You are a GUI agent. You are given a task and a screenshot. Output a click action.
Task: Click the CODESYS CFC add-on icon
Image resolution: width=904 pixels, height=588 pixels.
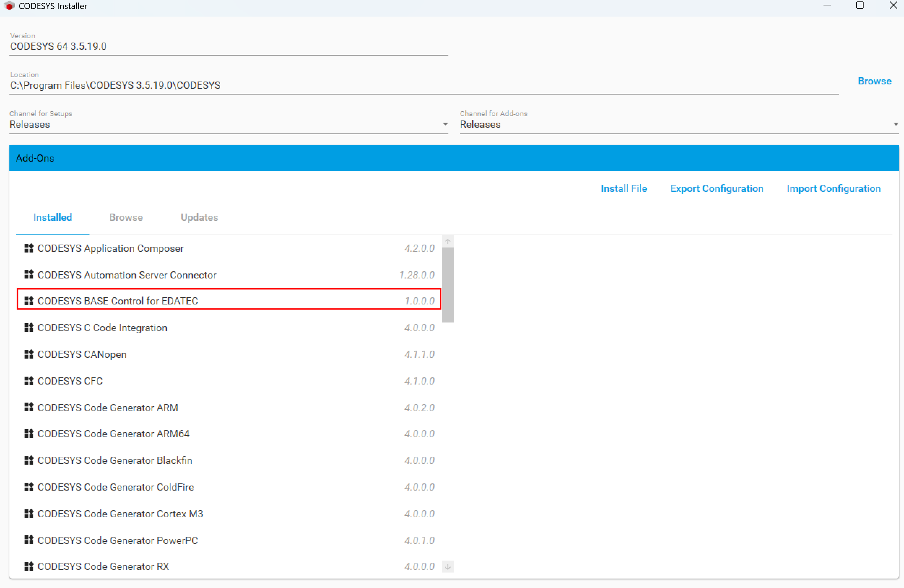pos(29,381)
